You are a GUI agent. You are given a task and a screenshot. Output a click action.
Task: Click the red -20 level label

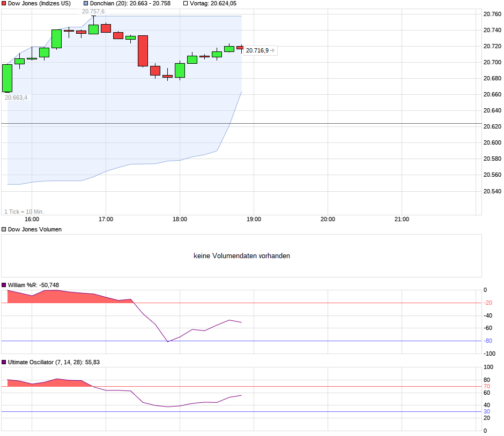pyautogui.click(x=488, y=303)
